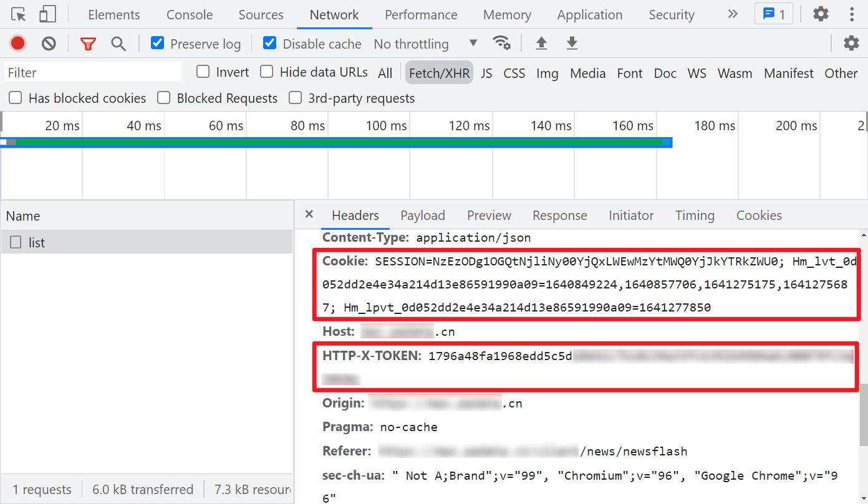Open network search with magnifier icon
Viewport: 868px width, 504px height.
point(118,44)
